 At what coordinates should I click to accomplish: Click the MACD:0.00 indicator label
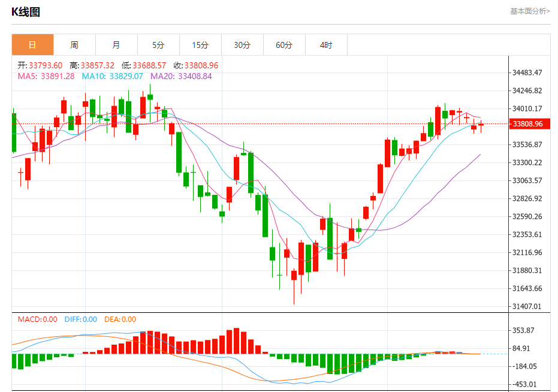(37, 319)
